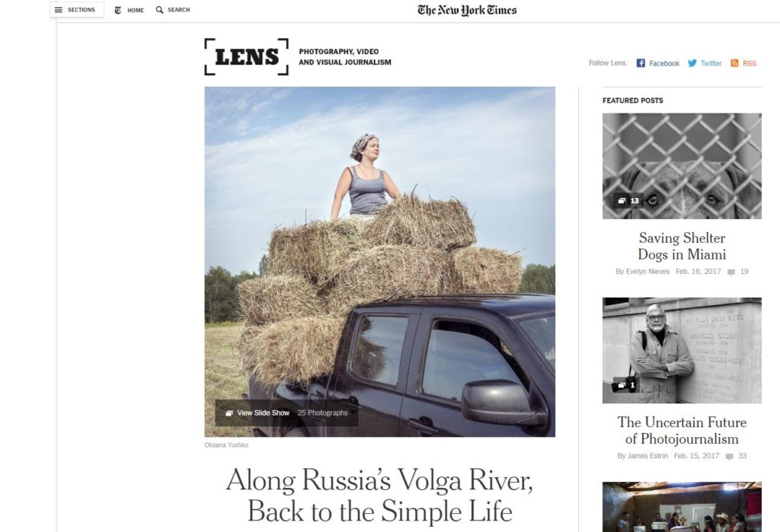Read Saving Shelter Dogs in Miami

(x=682, y=246)
